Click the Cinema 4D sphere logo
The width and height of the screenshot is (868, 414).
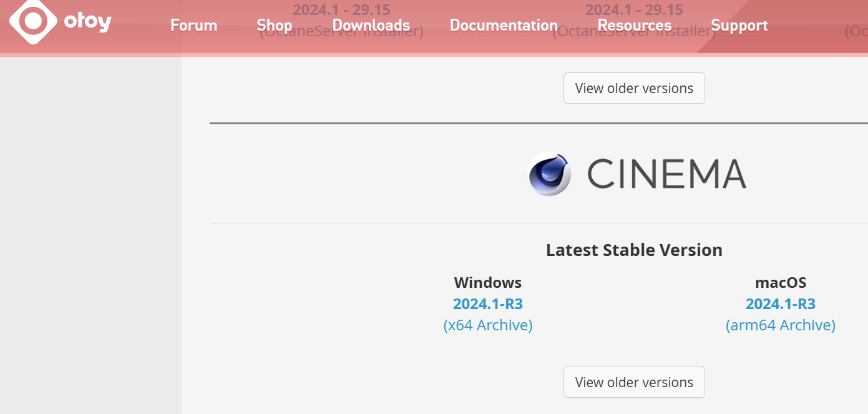[x=549, y=174]
